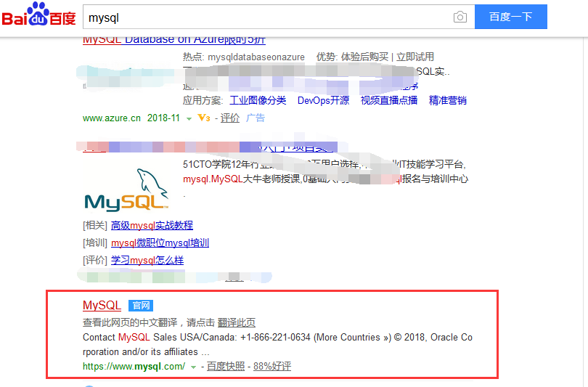Click the 88%好评 rating link

(x=272, y=367)
